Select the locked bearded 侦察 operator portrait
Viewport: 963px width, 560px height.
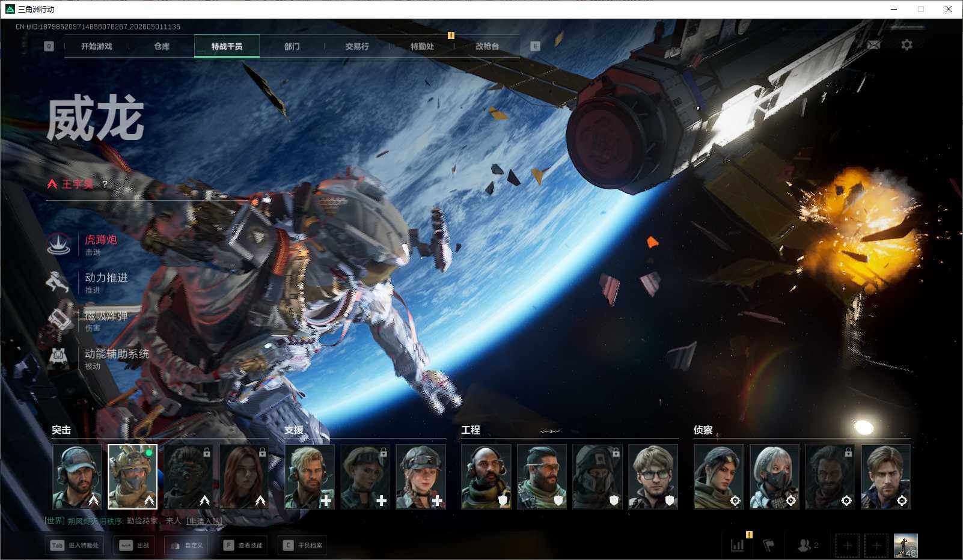[830, 476]
